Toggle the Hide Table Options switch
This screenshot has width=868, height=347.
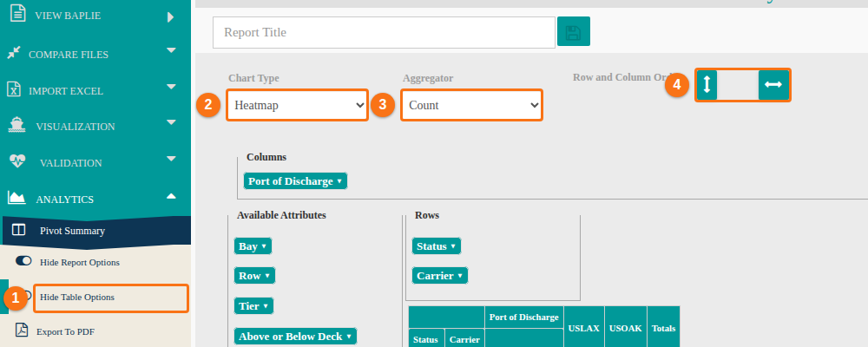[25, 296]
